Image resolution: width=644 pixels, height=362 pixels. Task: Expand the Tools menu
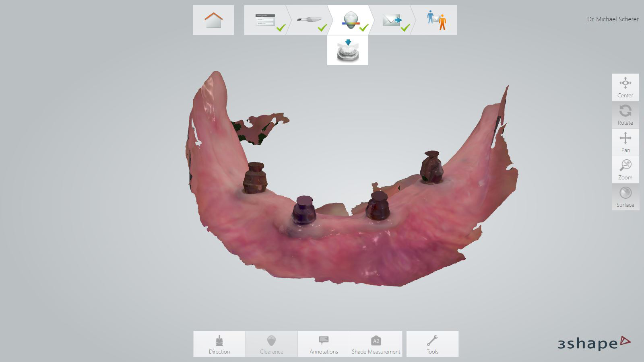(x=432, y=344)
